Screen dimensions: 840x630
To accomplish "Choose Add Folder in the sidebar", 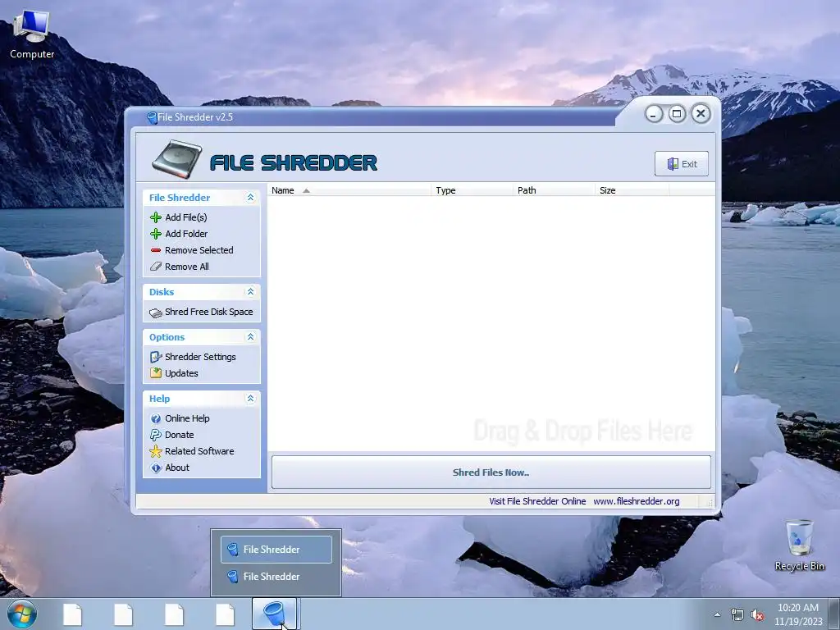I will [186, 234].
